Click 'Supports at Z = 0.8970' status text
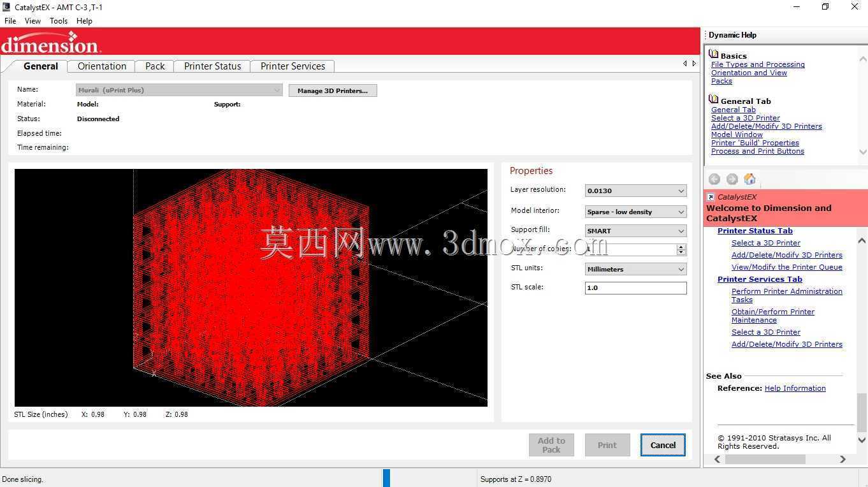868x487 pixels. (x=516, y=479)
